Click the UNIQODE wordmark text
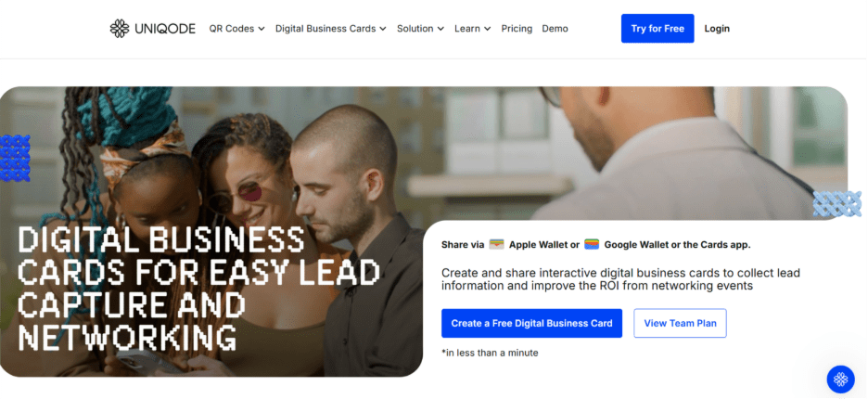Image resolution: width=868 pixels, height=399 pixels. coord(165,29)
